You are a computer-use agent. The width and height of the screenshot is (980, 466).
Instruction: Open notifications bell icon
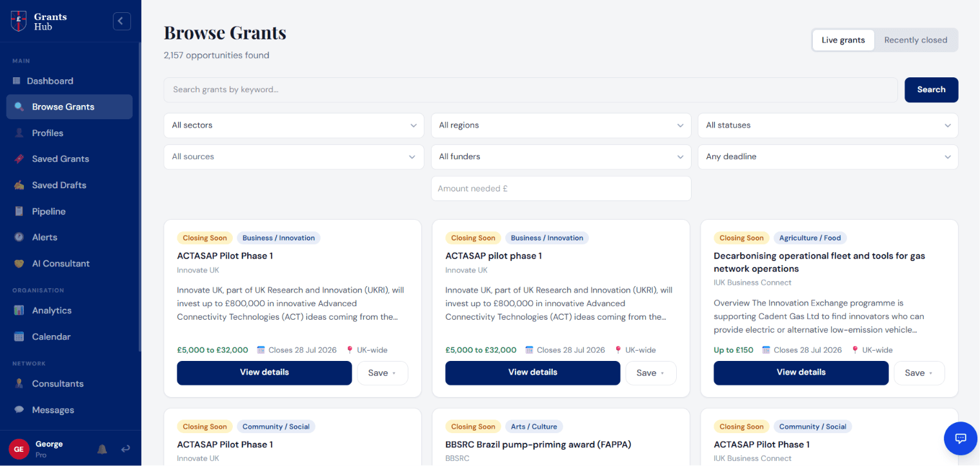(x=102, y=449)
